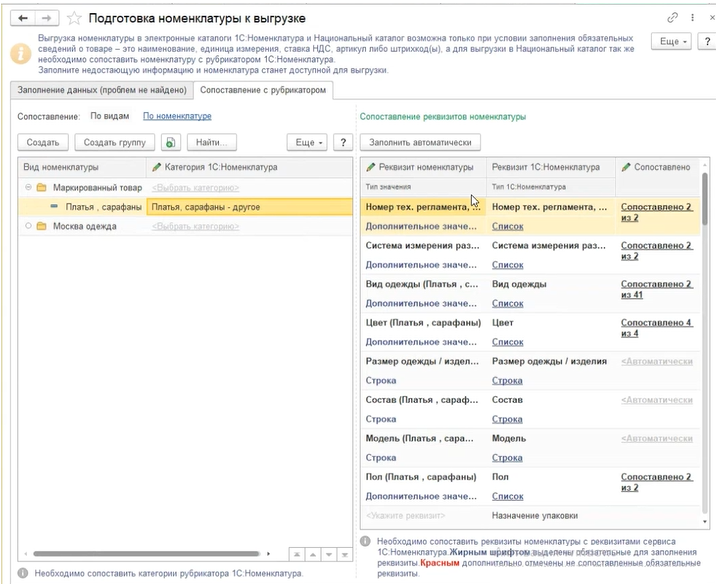This screenshot has width=716, height=584.
Task: Click Реквизит 1С:Номенклатура column header
Action: [x=551, y=167]
